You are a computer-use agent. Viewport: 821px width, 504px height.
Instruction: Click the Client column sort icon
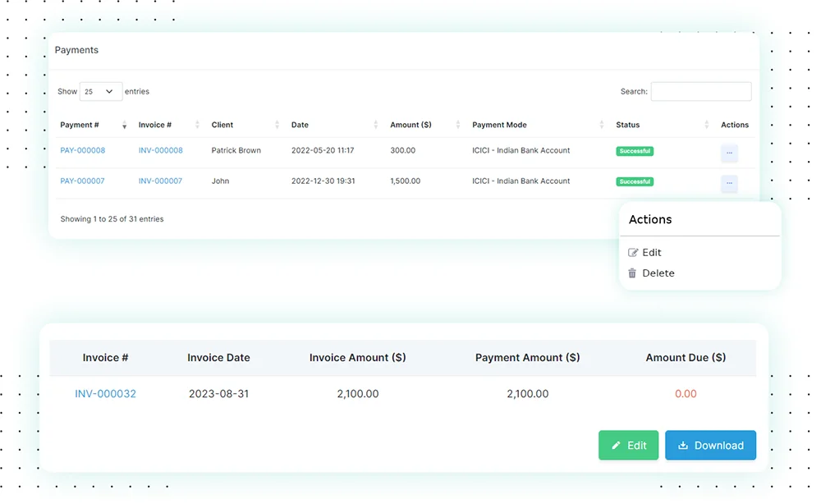coord(276,125)
